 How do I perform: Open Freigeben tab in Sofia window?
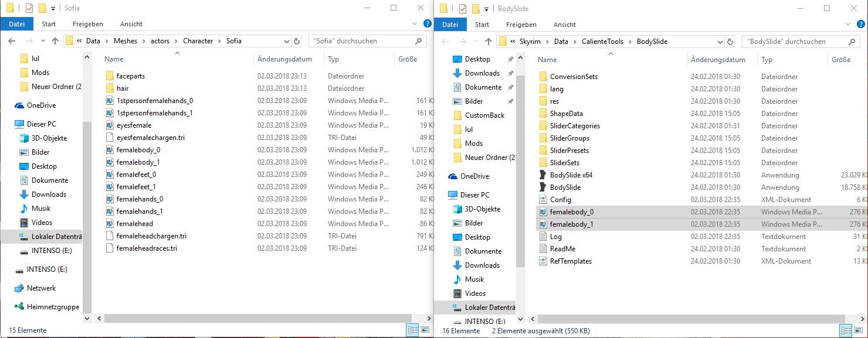point(88,24)
